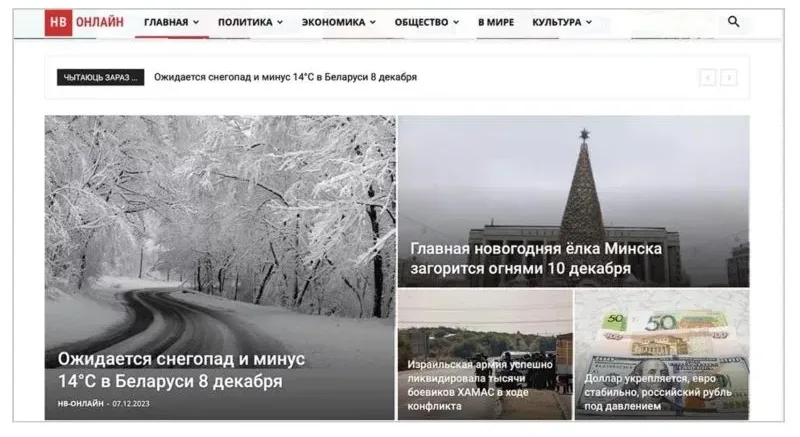This screenshot has height=437, width=800.
Task: Expand the Главная dropdown chevron
Action: coord(196,22)
